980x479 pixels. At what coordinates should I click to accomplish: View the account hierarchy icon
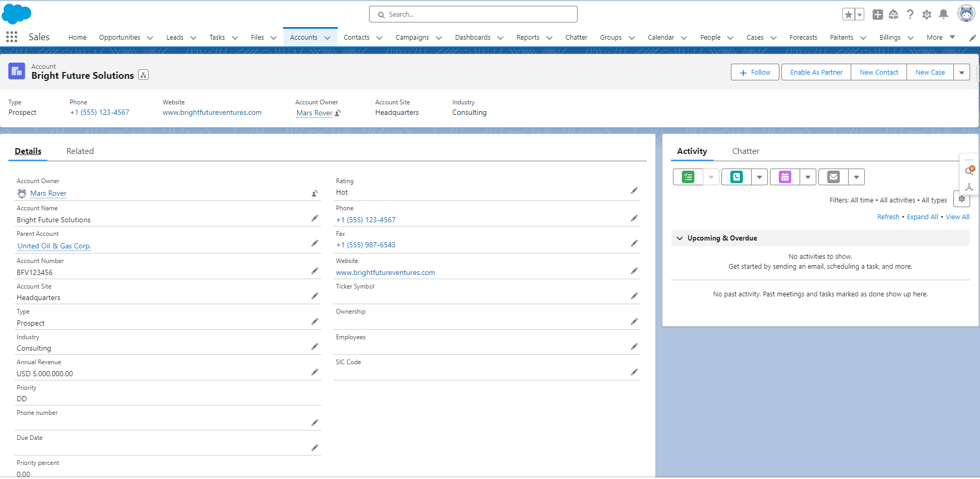coord(143,75)
